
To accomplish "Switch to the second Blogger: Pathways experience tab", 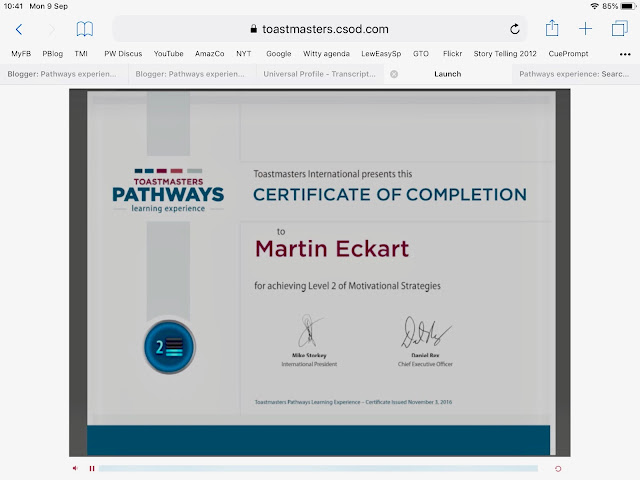I will [x=190, y=74].
